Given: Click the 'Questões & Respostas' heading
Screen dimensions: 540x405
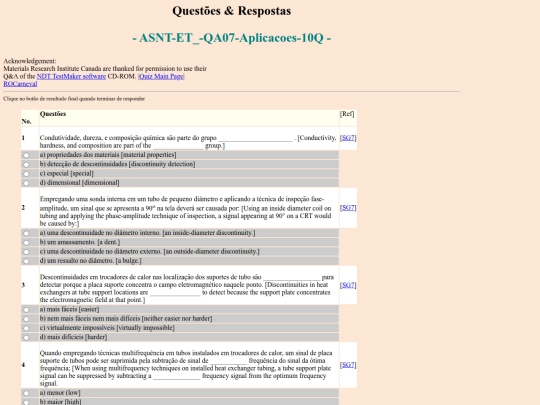Looking at the screenshot, I should tap(232, 11).
